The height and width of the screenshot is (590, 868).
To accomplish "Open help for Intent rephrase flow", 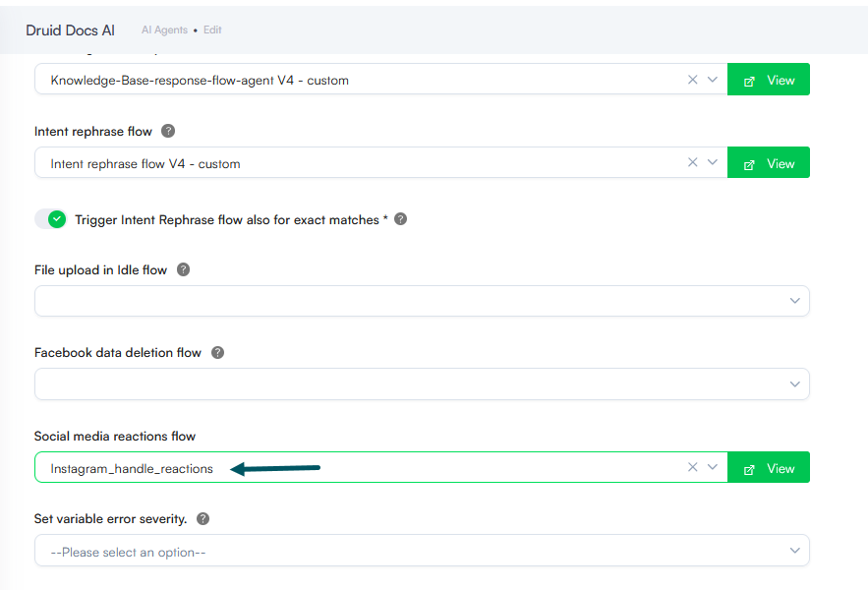I will [x=168, y=131].
